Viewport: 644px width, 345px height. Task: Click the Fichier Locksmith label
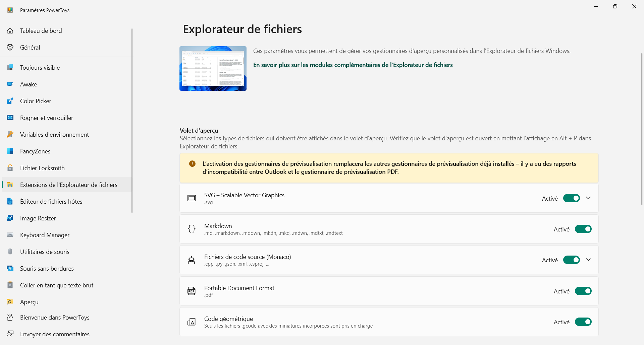pyautogui.click(x=42, y=168)
